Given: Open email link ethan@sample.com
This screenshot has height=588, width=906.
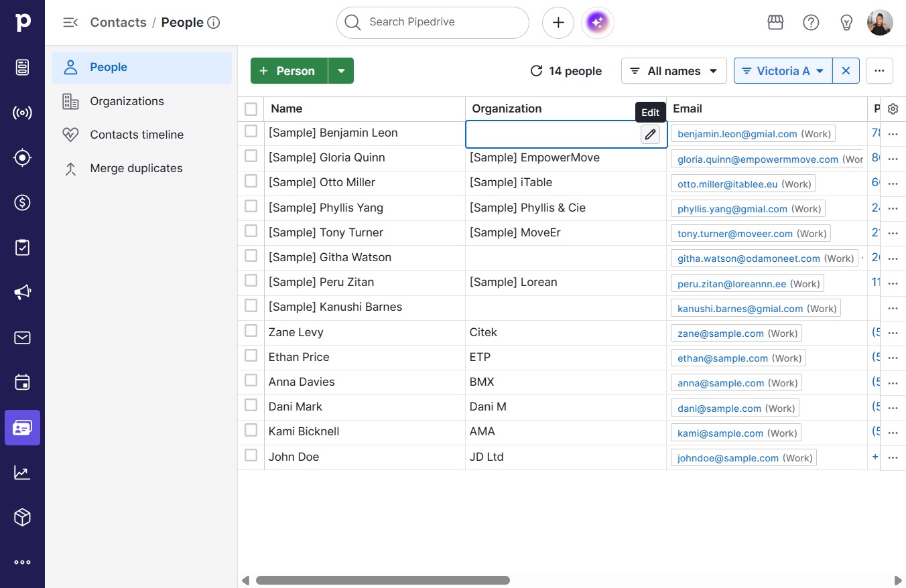Looking at the screenshot, I should [x=722, y=358].
